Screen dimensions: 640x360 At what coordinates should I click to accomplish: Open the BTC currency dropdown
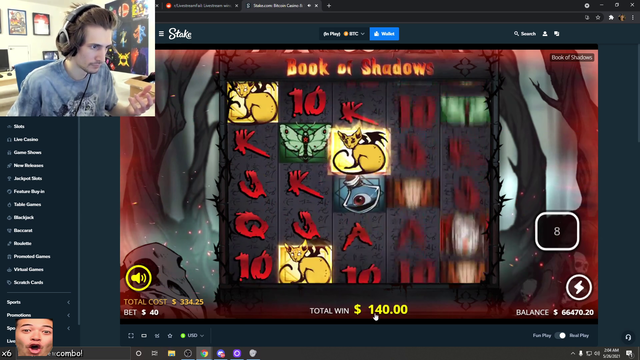pyautogui.click(x=354, y=34)
